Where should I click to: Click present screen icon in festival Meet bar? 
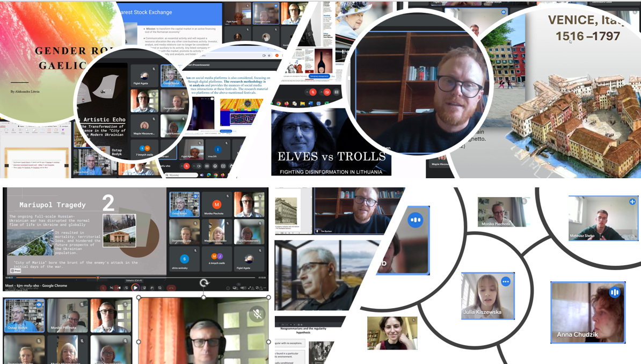pyautogui.click(x=223, y=166)
